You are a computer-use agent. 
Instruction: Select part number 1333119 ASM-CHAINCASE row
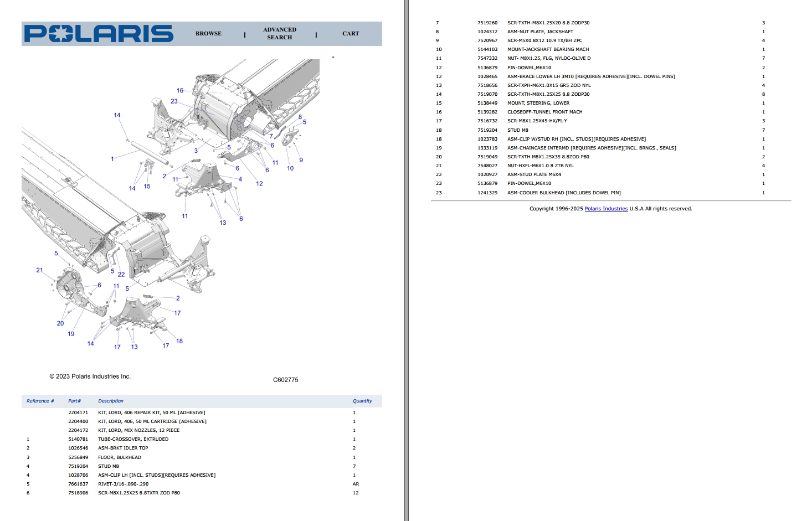tap(487, 148)
